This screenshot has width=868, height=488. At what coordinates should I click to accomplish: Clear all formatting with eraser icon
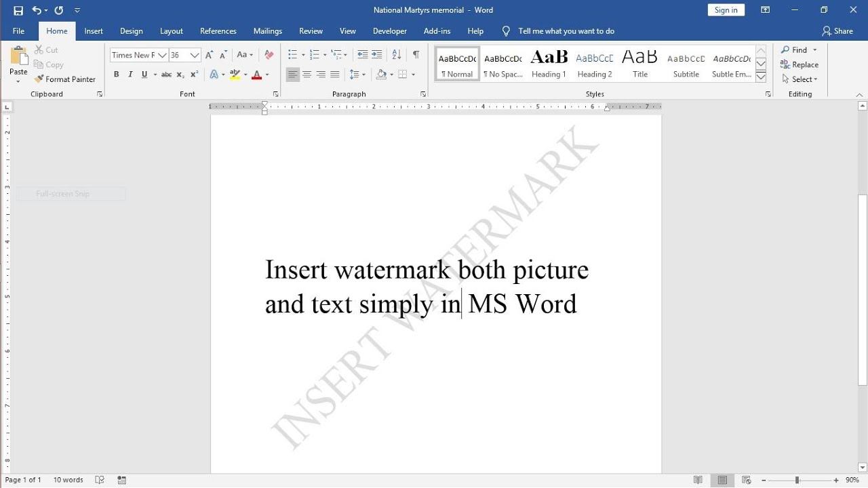pos(269,55)
